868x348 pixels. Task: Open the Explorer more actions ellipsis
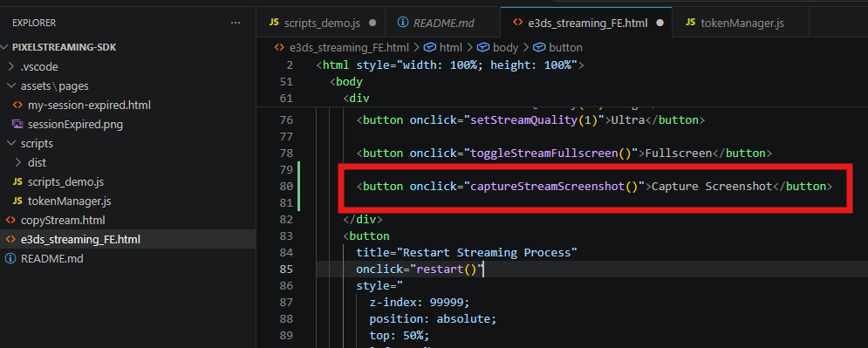point(236,23)
